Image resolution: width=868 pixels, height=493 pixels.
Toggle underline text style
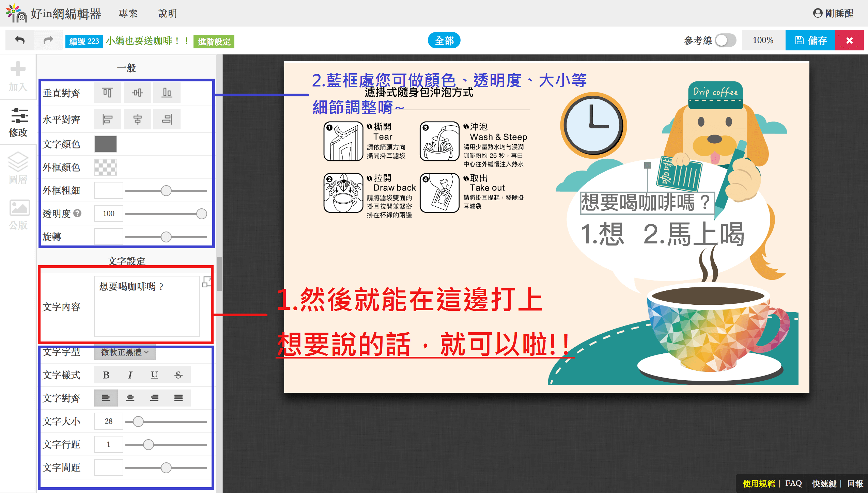click(x=154, y=375)
